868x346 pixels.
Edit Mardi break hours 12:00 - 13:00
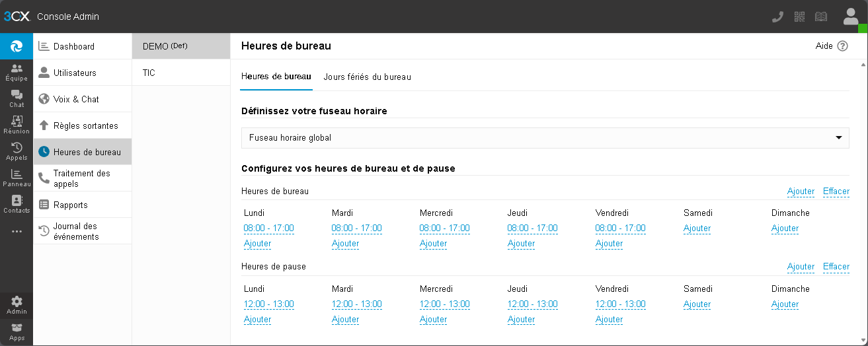click(x=357, y=304)
